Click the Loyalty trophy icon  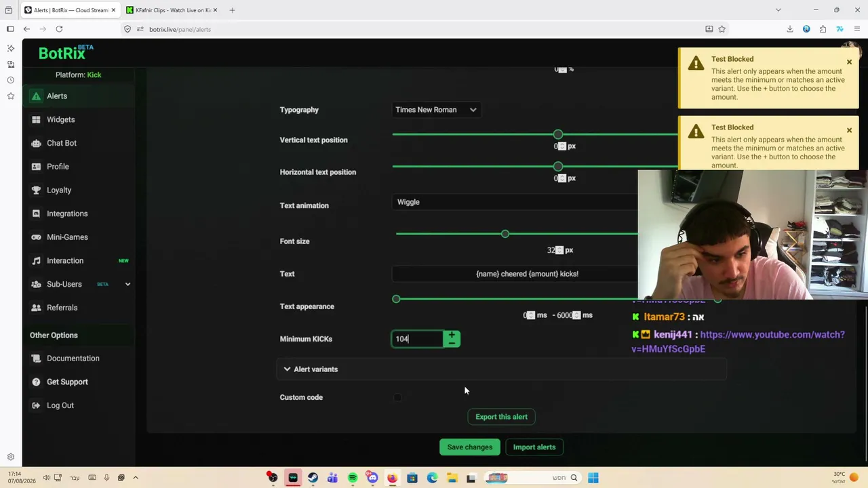(36, 190)
